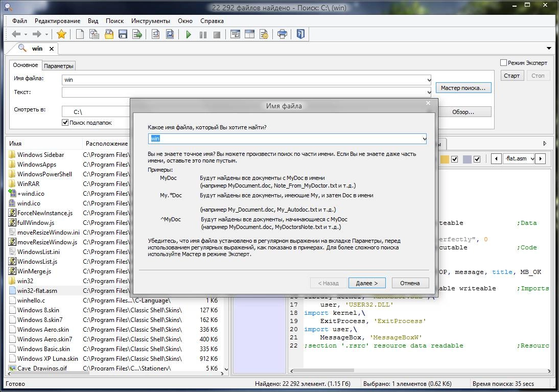Click the Обзор... browse button

click(463, 112)
